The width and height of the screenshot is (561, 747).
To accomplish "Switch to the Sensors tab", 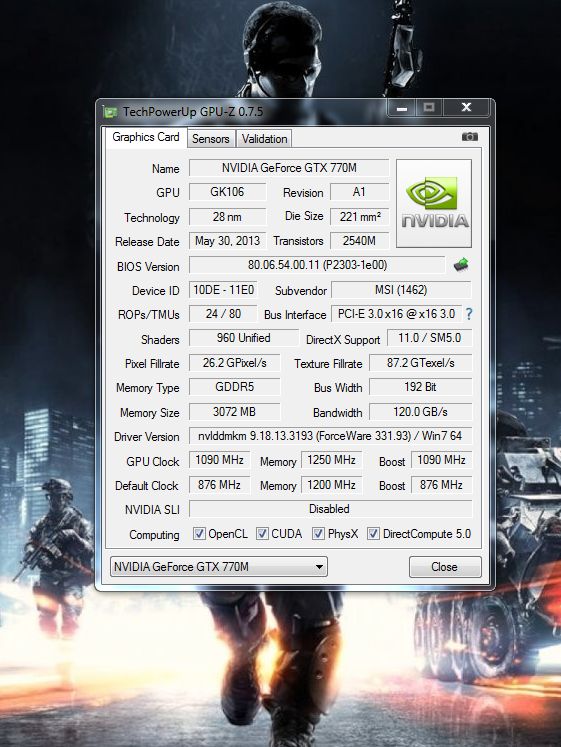I will pos(210,139).
